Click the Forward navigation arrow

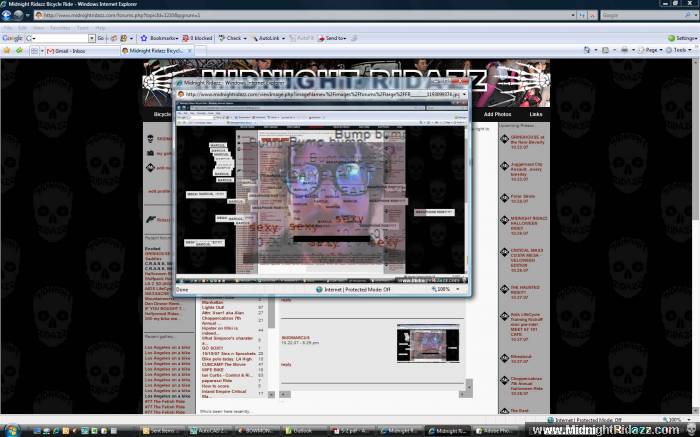pos(18,15)
